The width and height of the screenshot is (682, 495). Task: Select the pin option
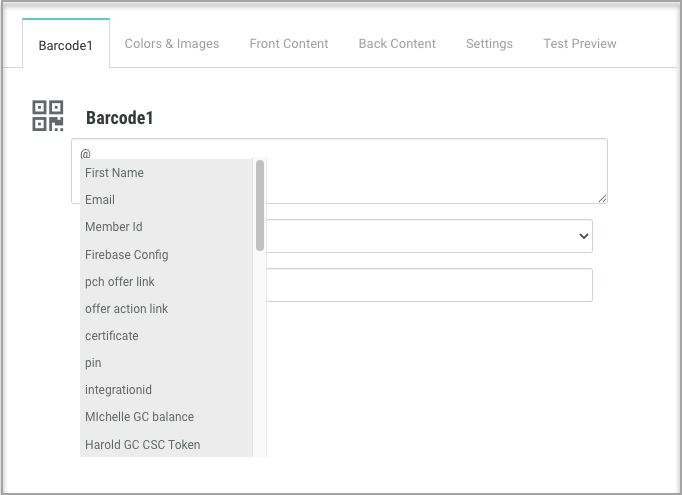tap(93, 363)
